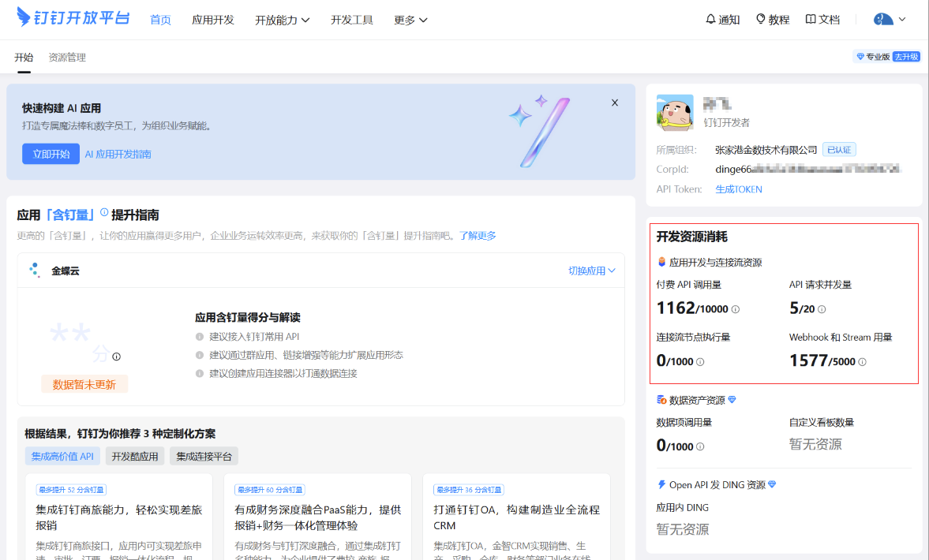Click the 张家港金数技术有限公司 organization name

pos(766,150)
